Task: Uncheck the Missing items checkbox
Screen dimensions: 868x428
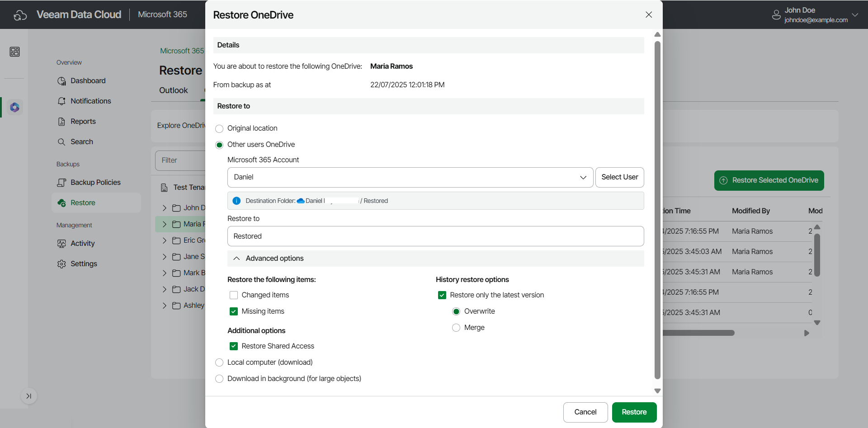Action: tap(234, 311)
